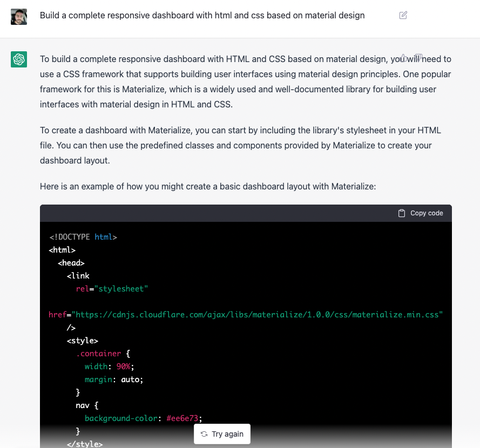Click the '.container {' selector line
The image size is (480, 448).
tap(103, 354)
